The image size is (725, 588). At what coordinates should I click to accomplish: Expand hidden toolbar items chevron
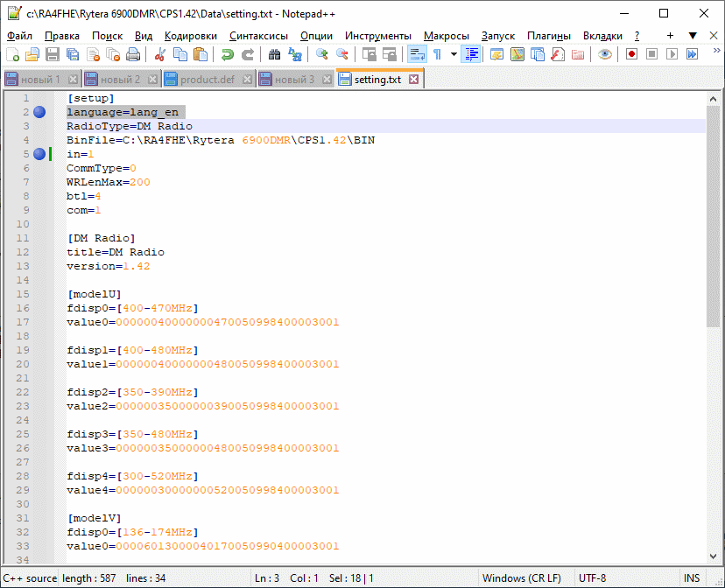716,51
